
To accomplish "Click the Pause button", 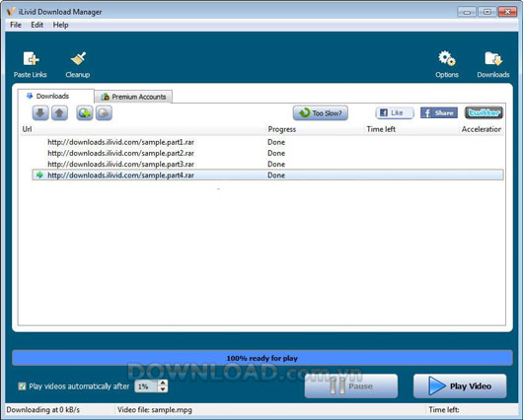I will click(351, 386).
